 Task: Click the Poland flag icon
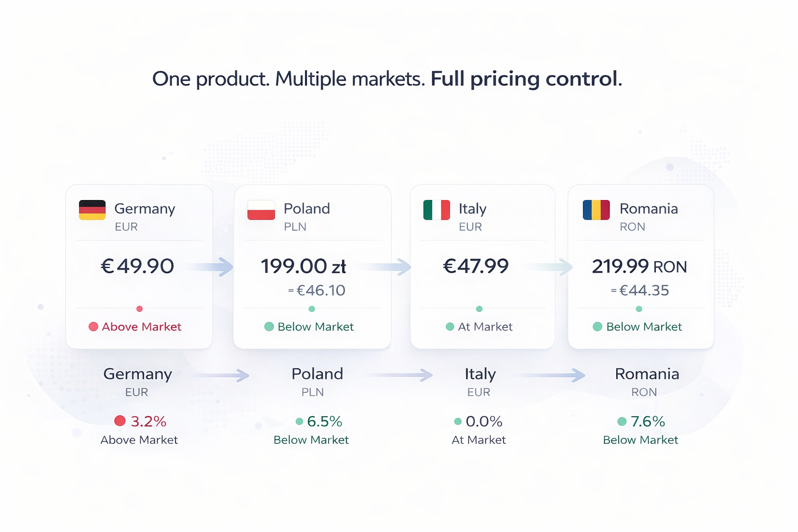tap(261, 210)
